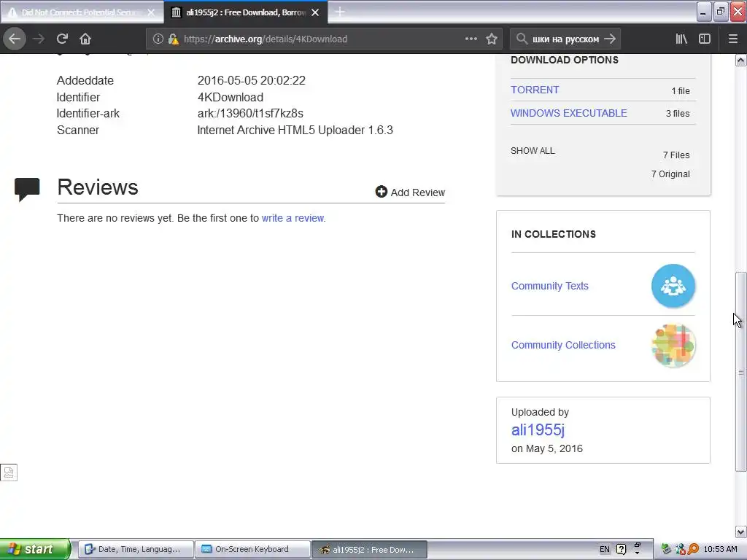
Task: Click the EN language indicator
Action: point(604,549)
